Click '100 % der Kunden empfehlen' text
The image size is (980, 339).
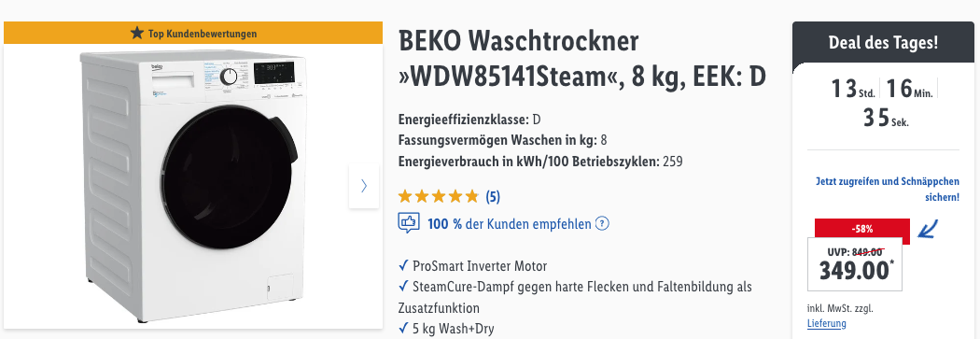[x=509, y=223]
